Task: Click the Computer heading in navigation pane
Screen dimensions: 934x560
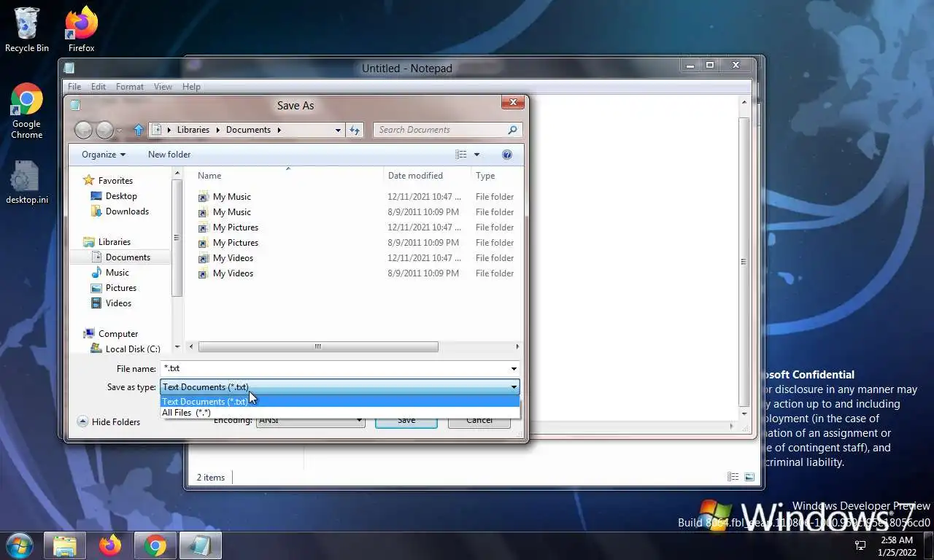Action: coord(110,334)
